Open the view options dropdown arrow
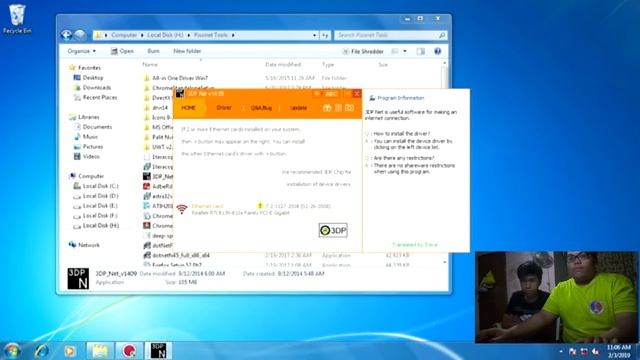Viewport: 640px width, 360px height. pyautogui.click(x=405, y=51)
